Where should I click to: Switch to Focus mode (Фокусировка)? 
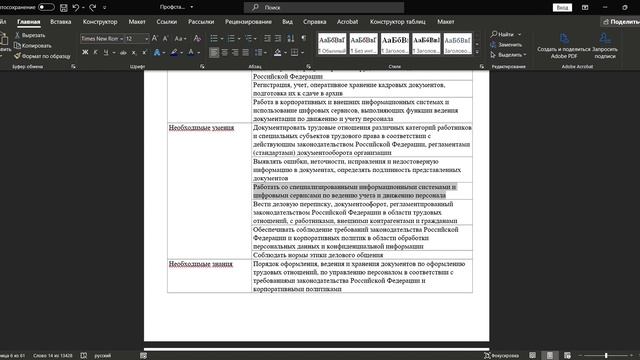point(501,356)
